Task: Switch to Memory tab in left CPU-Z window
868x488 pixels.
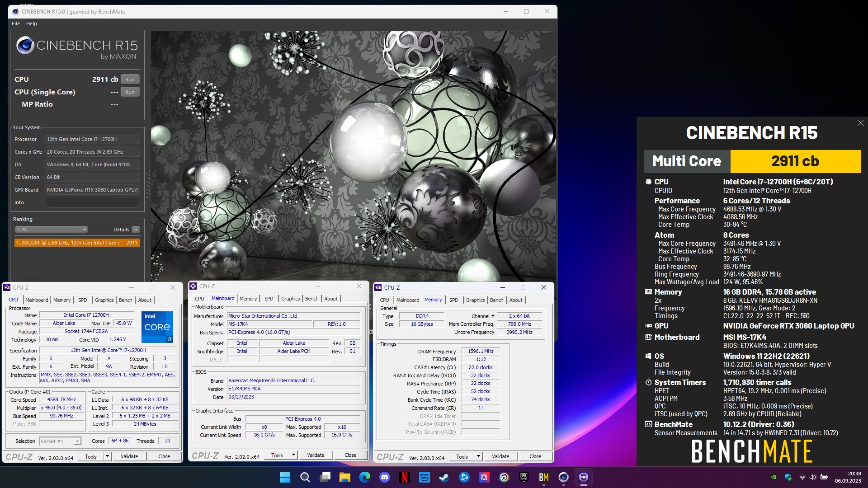Action: coord(62,300)
